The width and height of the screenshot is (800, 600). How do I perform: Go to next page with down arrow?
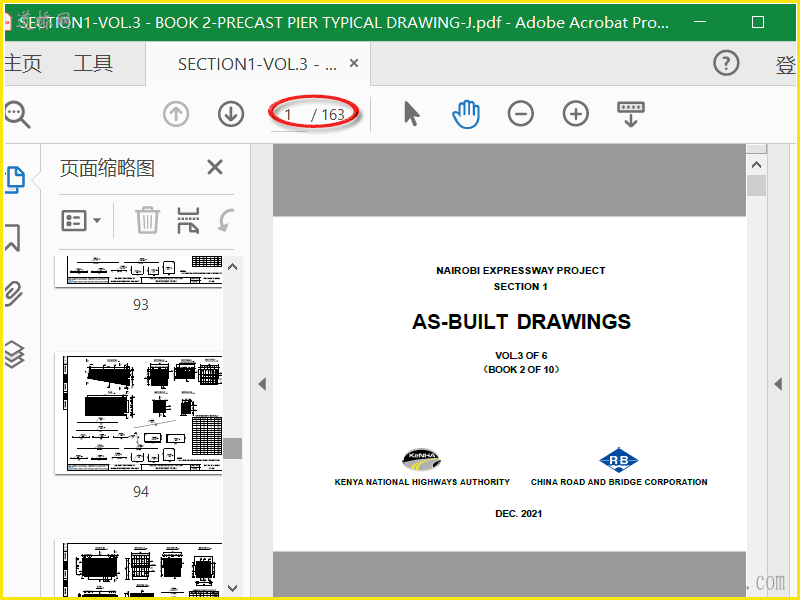[231, 114]
